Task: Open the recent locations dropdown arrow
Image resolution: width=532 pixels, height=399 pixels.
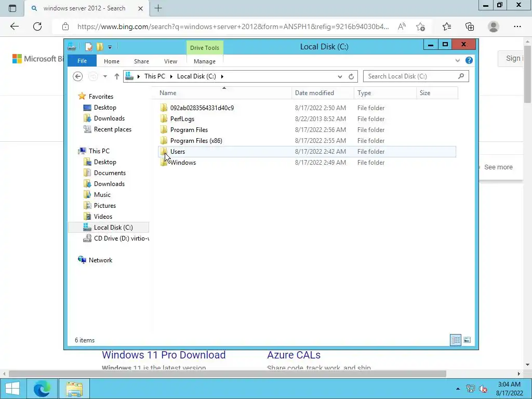Action: coord(105,76)
